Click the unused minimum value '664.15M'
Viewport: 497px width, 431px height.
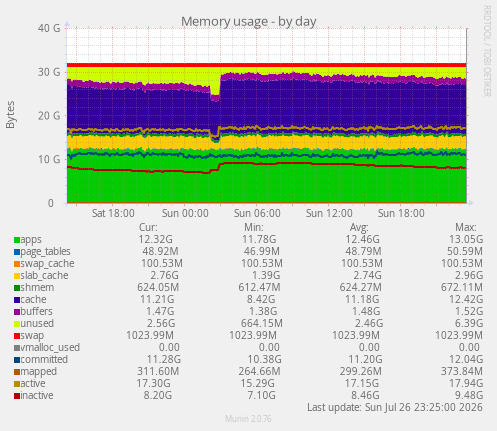(x=262, y=324)
